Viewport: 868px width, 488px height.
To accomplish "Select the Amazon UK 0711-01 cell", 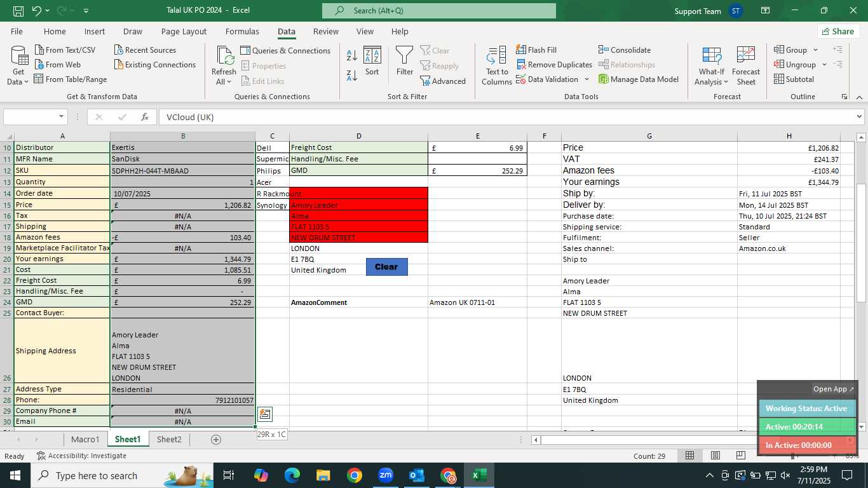I will click(x=478, y=302).
